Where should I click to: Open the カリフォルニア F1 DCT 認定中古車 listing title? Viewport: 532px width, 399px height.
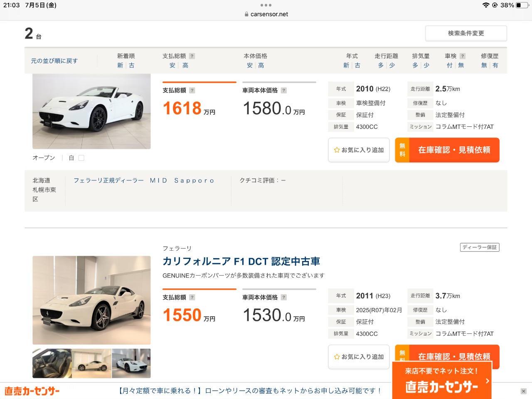pos(241,261)
